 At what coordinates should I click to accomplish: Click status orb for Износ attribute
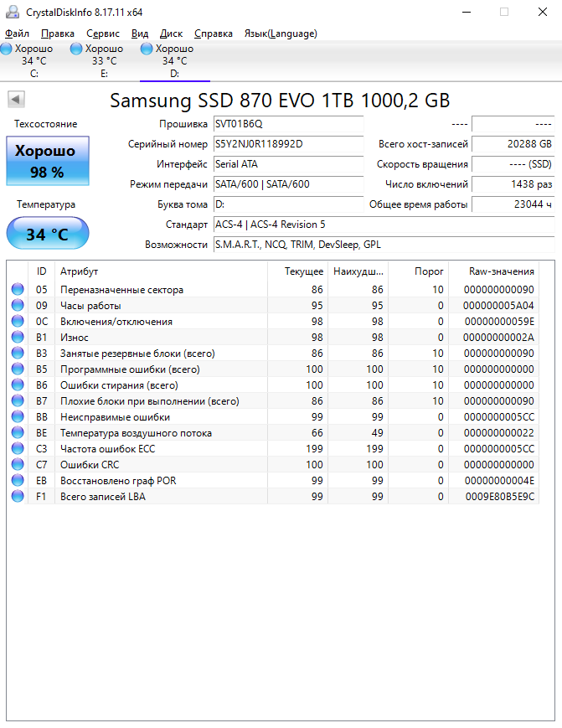click(18, 338)
